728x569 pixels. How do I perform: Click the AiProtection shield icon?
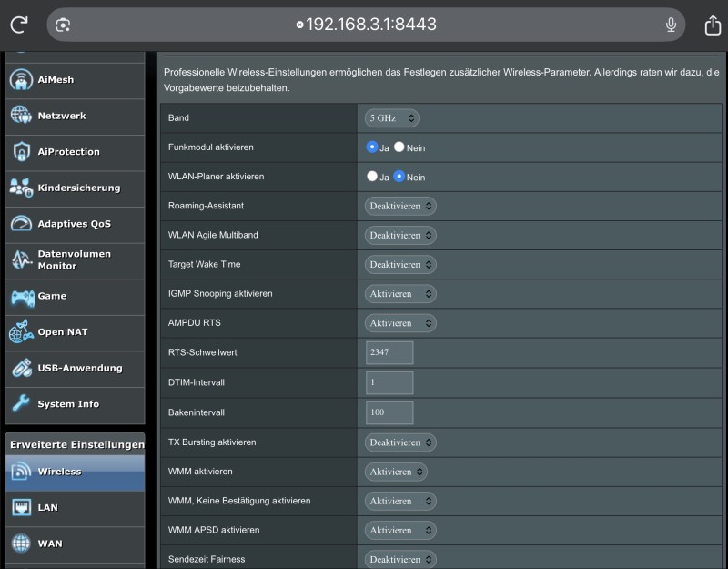tap(21, 152)
